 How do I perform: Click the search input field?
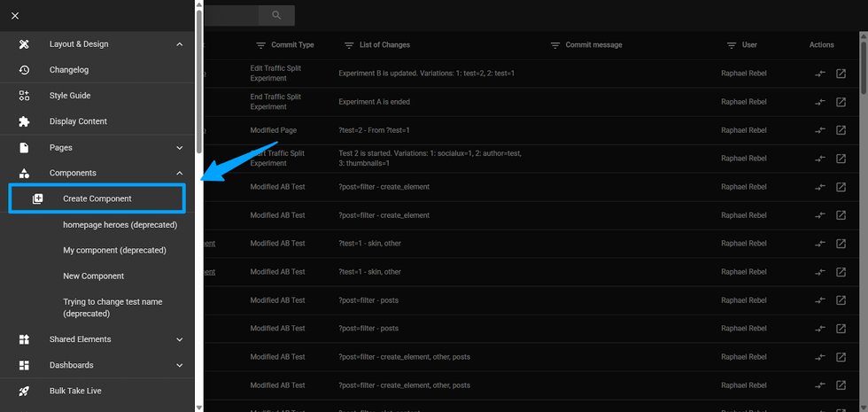(231, 16)
